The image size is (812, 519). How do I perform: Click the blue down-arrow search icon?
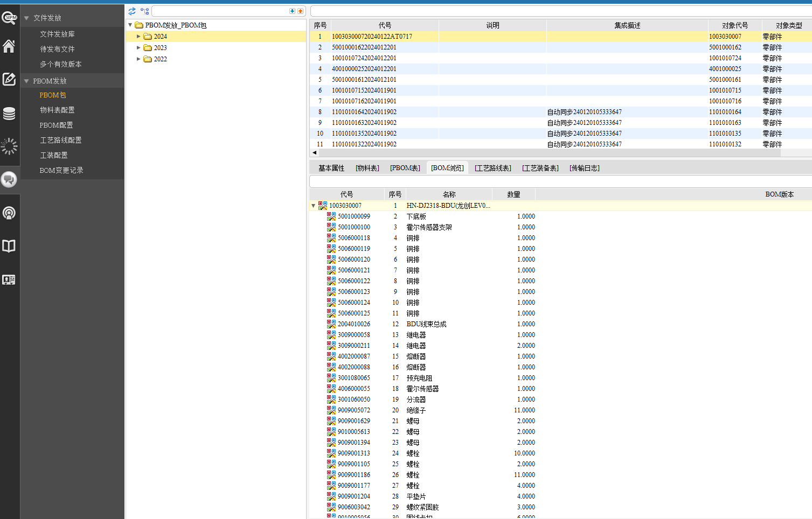click(292, 11)
